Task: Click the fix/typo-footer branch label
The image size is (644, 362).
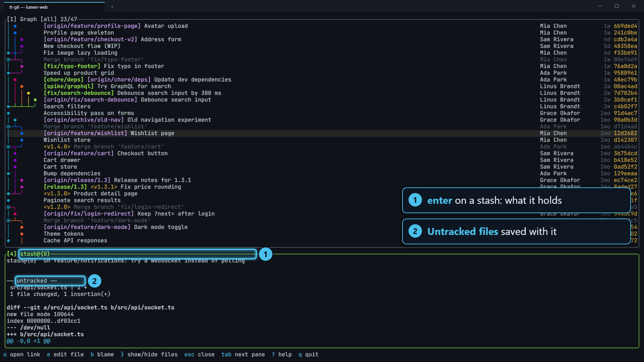Action: [72, 66]
